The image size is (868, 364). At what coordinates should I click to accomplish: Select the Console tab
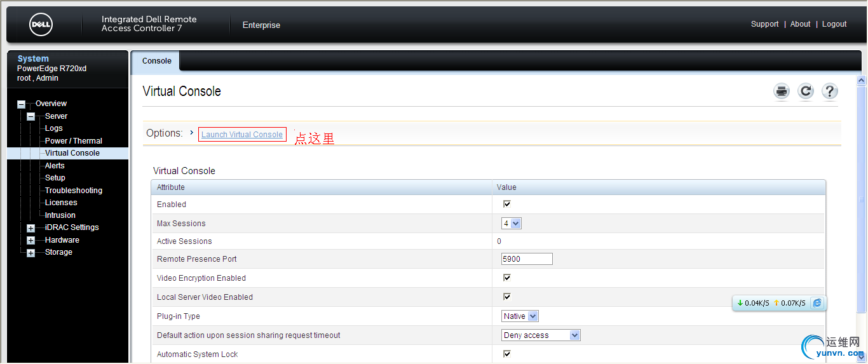point(157,61)
